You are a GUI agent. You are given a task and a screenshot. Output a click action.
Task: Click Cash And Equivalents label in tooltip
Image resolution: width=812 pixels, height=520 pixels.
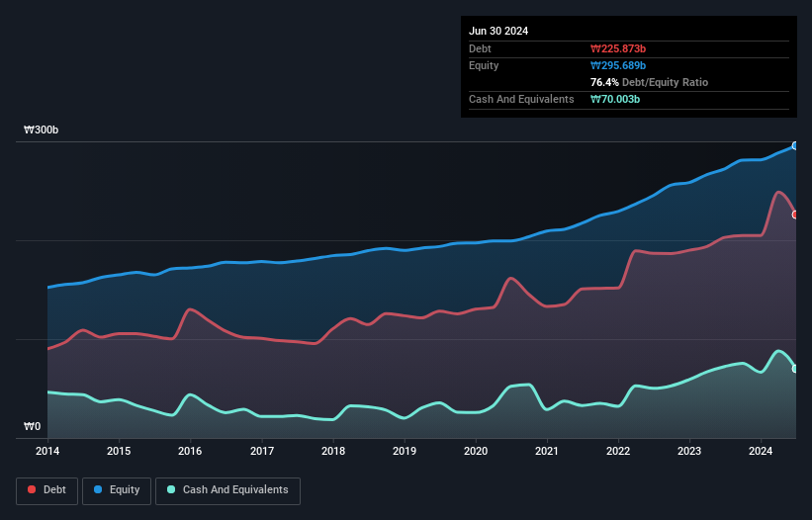click(521, 99)
